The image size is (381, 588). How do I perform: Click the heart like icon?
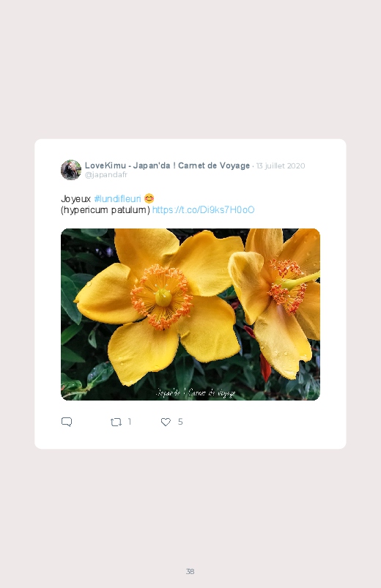click(x=166, y=423)
